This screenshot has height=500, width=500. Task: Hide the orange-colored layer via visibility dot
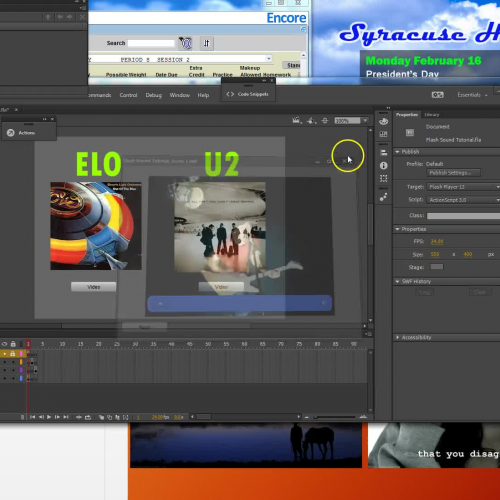pyautogui.click(x=5, y=362)
